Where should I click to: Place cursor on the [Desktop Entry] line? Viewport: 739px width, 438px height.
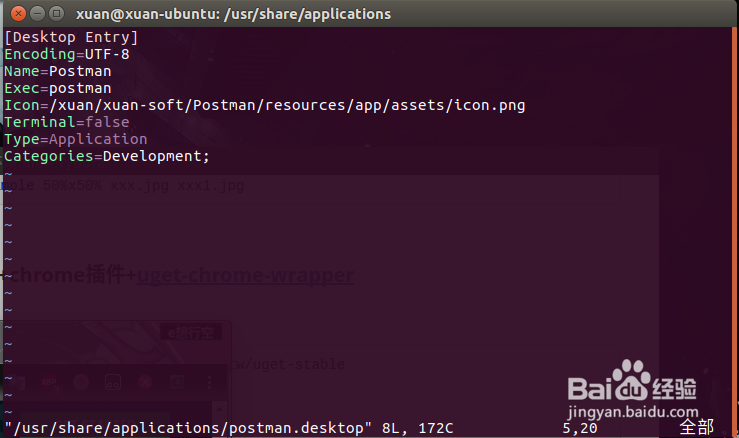pos(71,37)
